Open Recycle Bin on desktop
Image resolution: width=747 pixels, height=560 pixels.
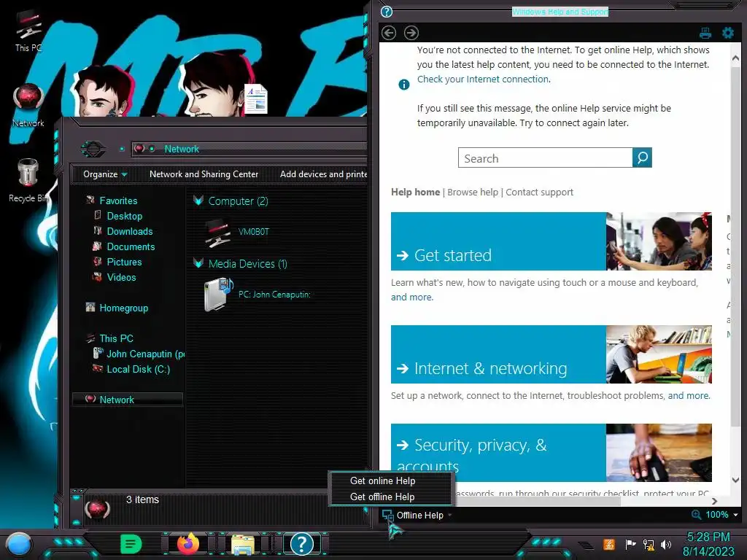[x=28, y=180]
